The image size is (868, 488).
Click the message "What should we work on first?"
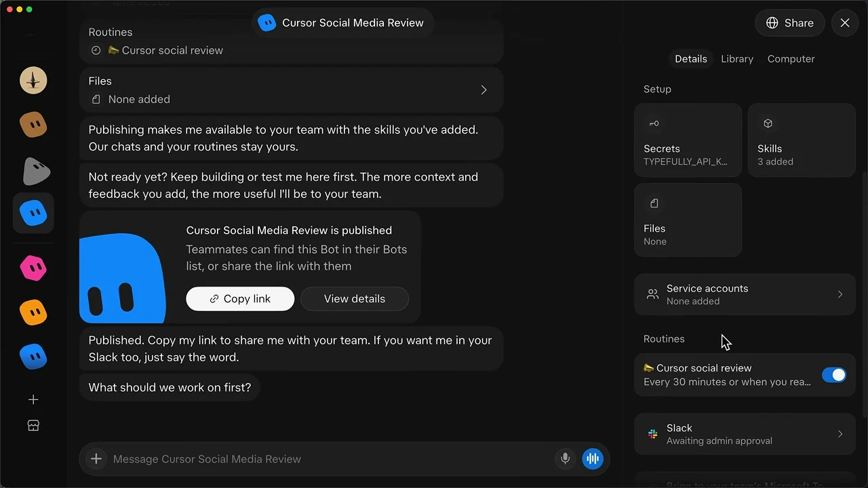pyautogui.click(x=170, y=388)
